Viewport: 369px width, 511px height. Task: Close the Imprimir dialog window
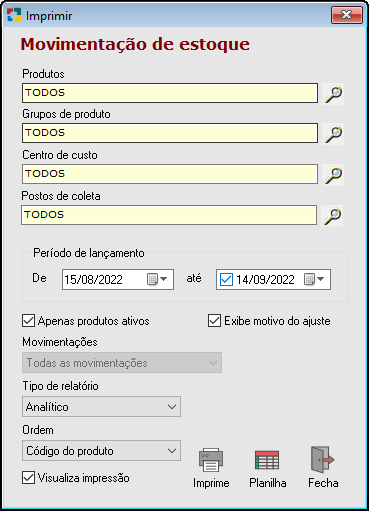pos(347,15)
